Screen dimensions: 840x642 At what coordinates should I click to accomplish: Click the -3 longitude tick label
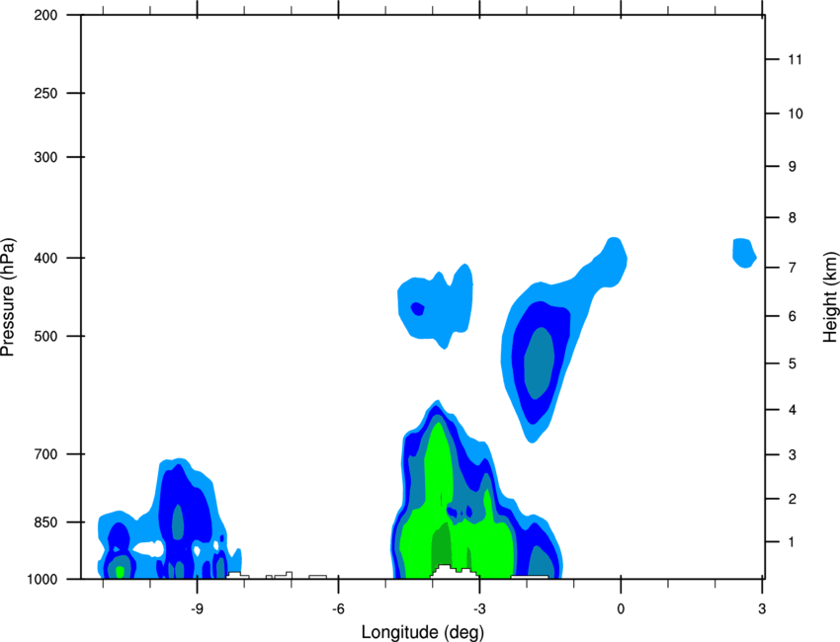[x=479, y=609]
